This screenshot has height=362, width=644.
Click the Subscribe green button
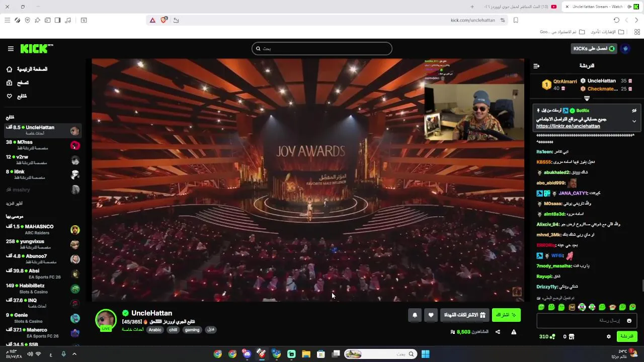506,315
